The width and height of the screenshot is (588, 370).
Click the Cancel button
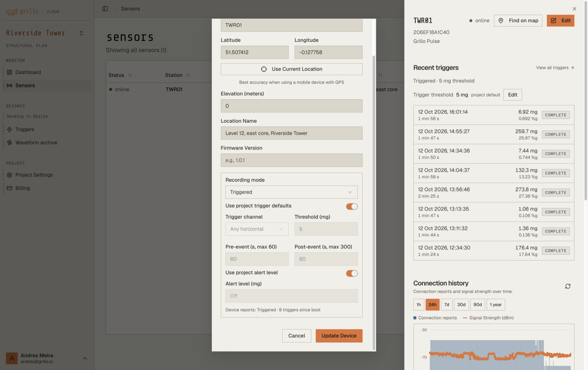297,336
